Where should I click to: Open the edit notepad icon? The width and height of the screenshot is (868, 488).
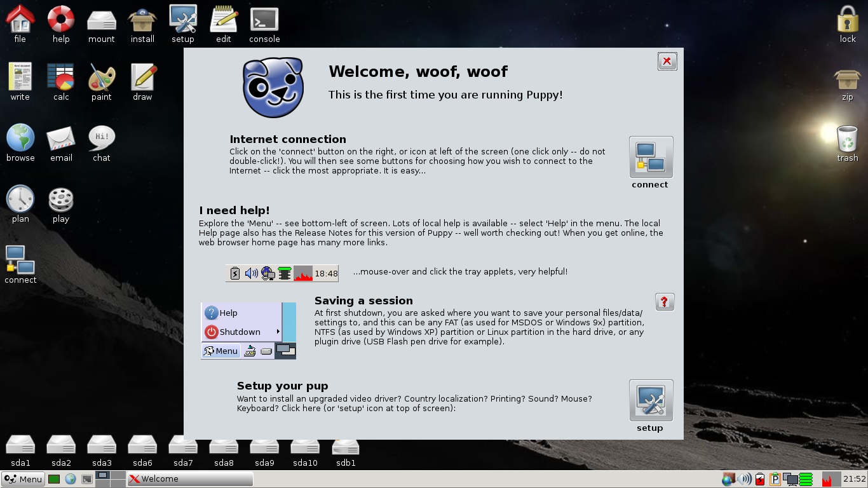(224, 19)
